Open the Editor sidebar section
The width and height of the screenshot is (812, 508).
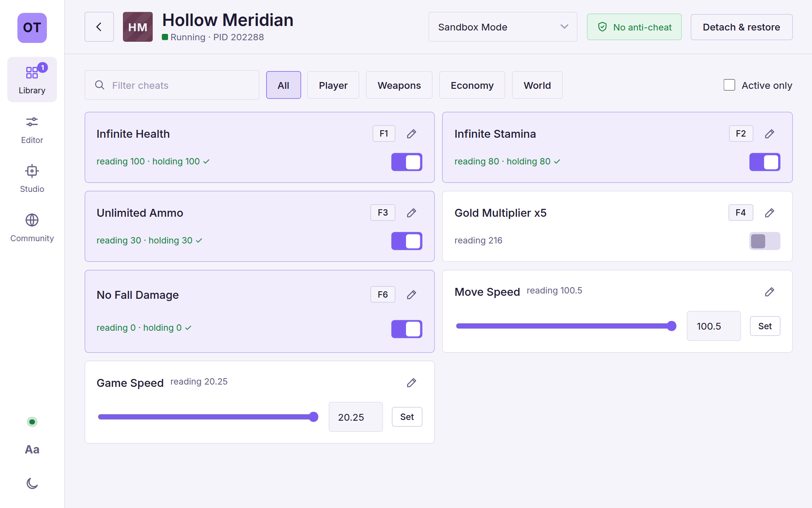(x=32, y=130)
